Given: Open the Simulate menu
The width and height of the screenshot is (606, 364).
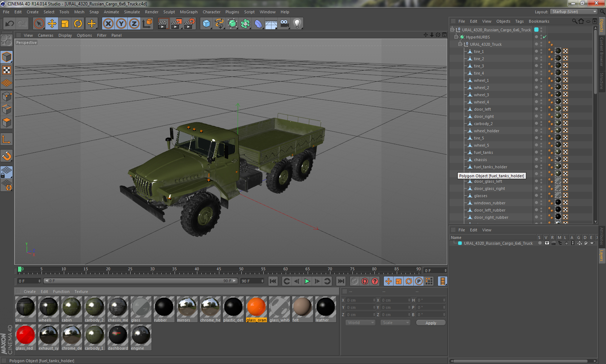Looking at the screenshot, I should [132, 12].
